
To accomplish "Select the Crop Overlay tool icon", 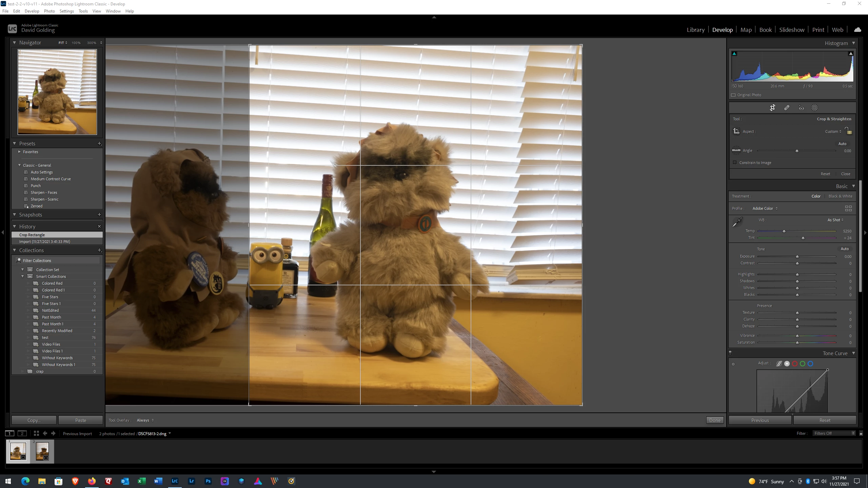I will coord(772,108).
